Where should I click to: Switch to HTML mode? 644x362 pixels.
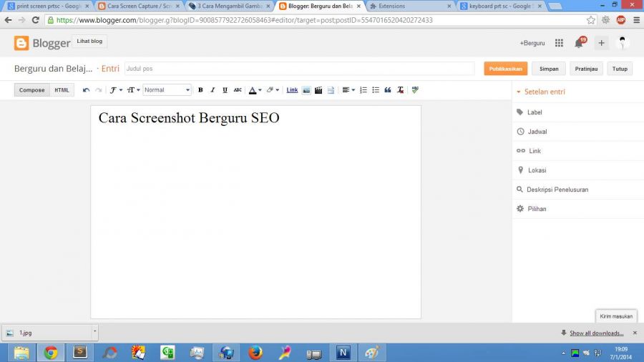62,90
